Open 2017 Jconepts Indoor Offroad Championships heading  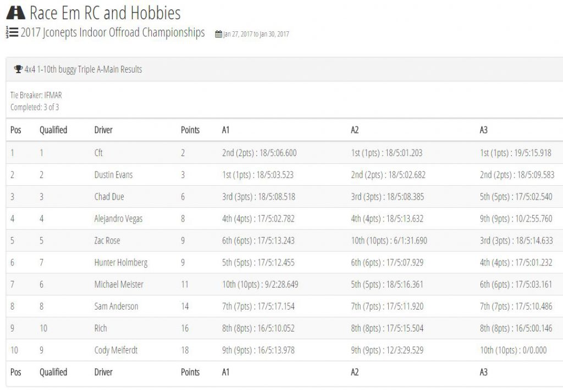tap(113, 32)
